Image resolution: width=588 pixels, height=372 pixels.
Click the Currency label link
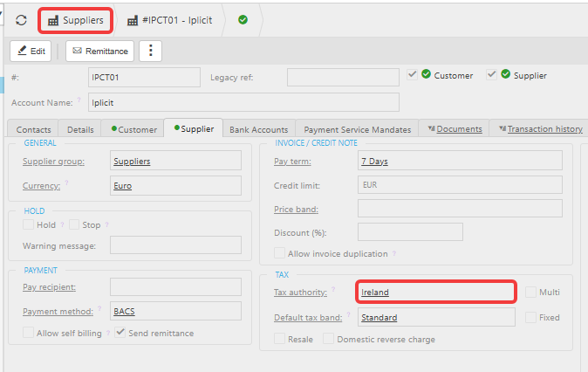point(41,186)
